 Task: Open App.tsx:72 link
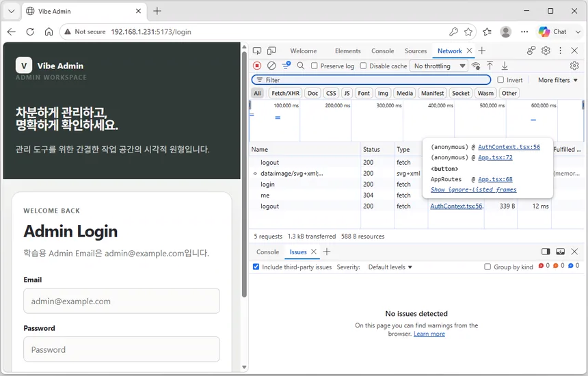tap(495, 157)
